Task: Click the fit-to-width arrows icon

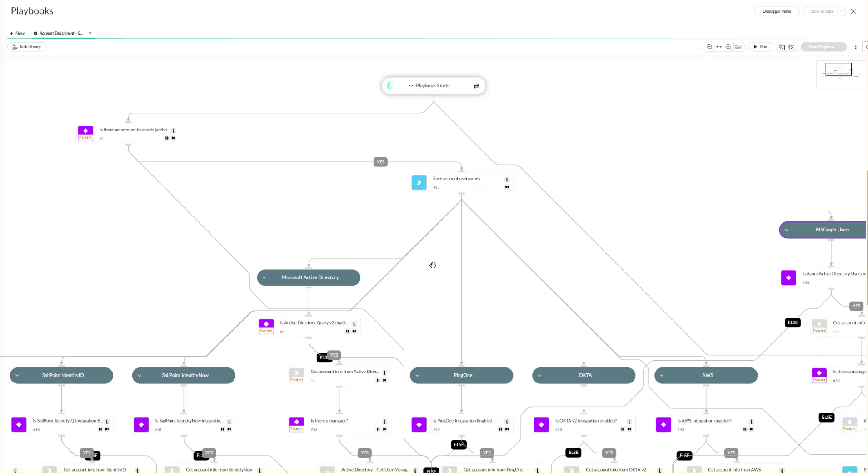Action: [x=719, y=47]
